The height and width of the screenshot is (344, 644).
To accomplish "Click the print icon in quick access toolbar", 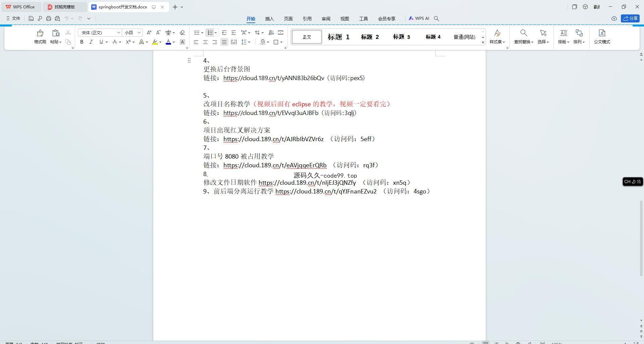I will [x=49, y=18].
